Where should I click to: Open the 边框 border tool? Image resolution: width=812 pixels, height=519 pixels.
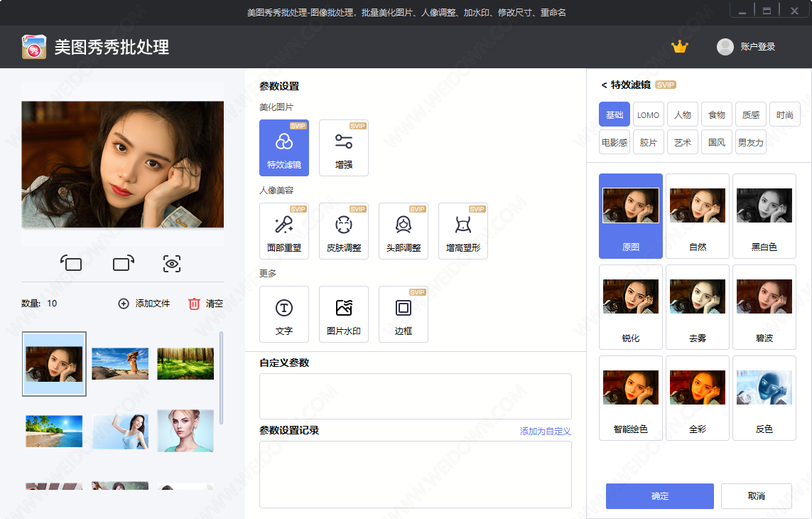(x=404, y=314)
